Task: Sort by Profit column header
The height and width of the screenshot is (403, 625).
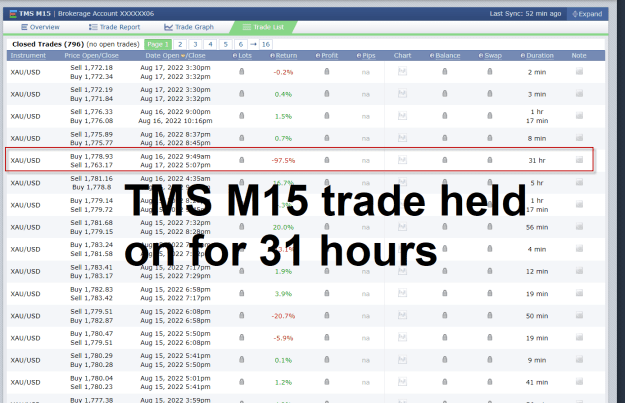Action: 327,56
